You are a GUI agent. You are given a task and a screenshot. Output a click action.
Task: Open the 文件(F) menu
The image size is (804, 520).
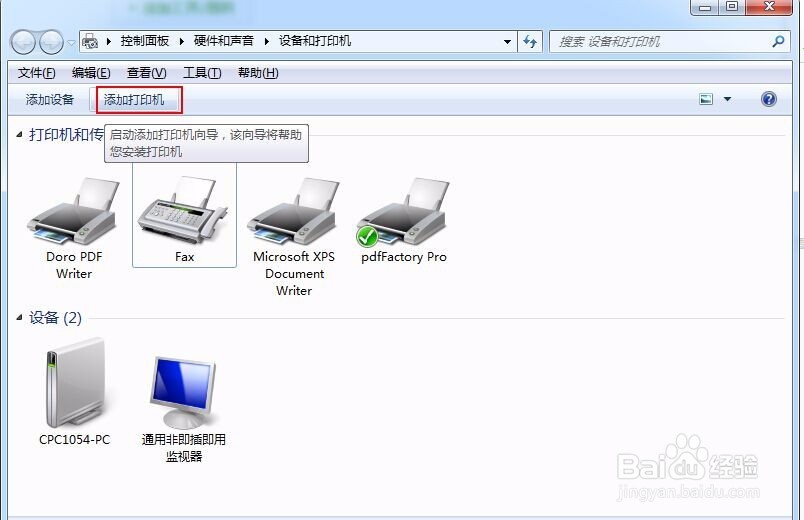36,73
